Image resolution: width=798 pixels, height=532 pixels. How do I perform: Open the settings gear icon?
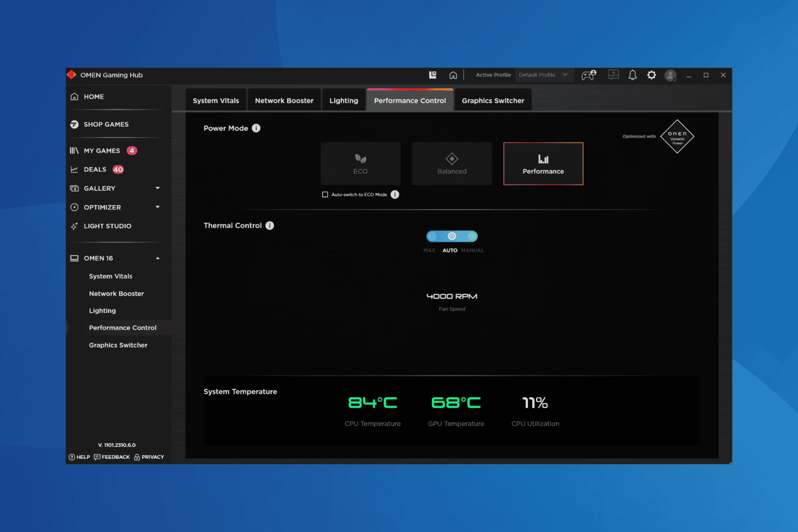[x=651, y=75]
